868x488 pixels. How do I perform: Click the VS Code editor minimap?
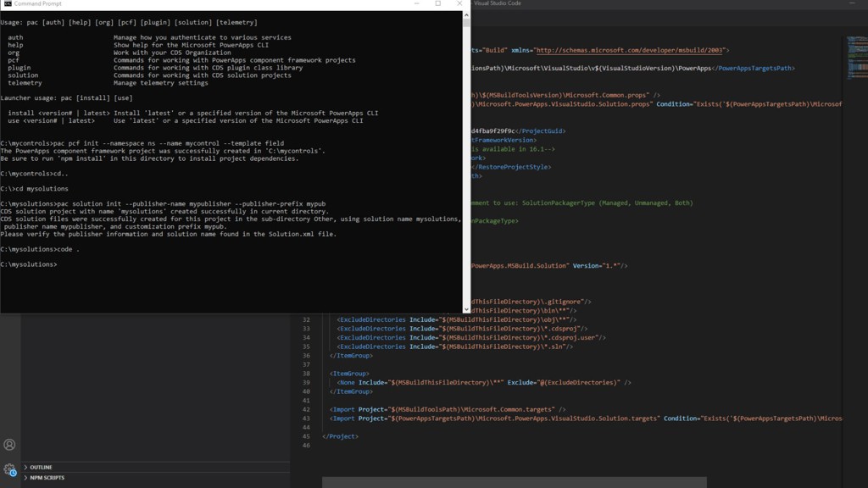pos(857,58)
